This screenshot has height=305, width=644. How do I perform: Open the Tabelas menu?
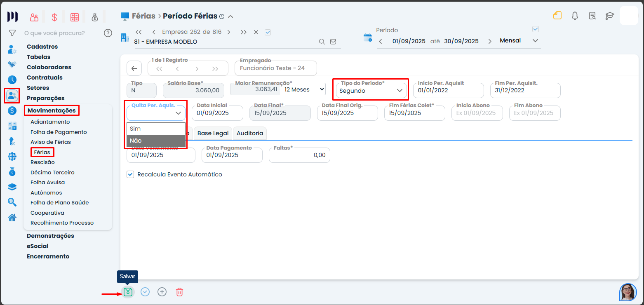[x=39, y=57]
